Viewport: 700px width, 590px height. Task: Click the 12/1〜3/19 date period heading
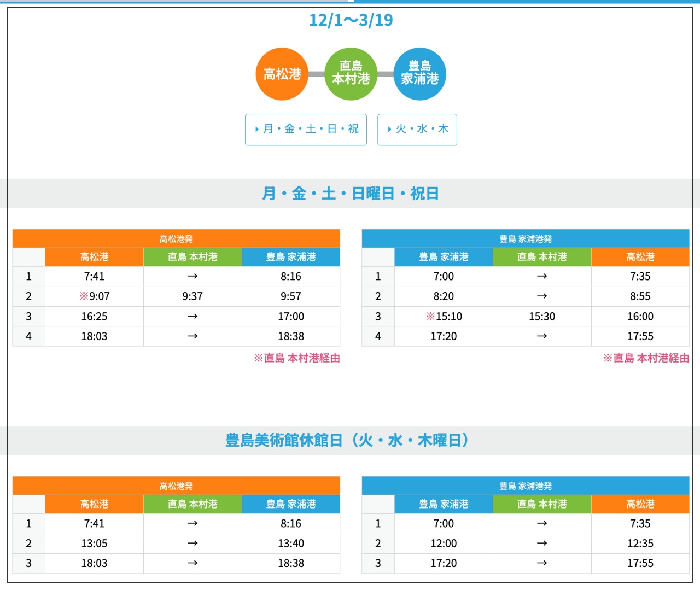click(351, 20)
